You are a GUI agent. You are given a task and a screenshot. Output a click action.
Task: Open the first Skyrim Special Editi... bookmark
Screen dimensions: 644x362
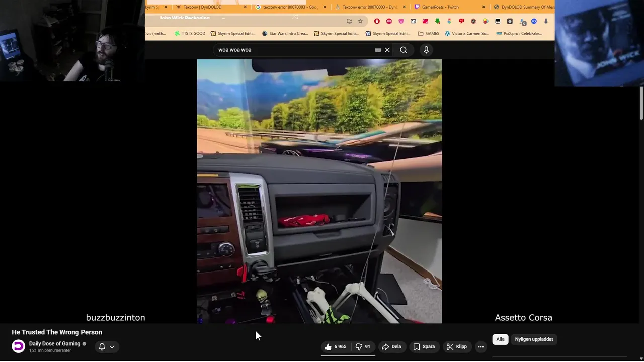(x=232, y=34)
